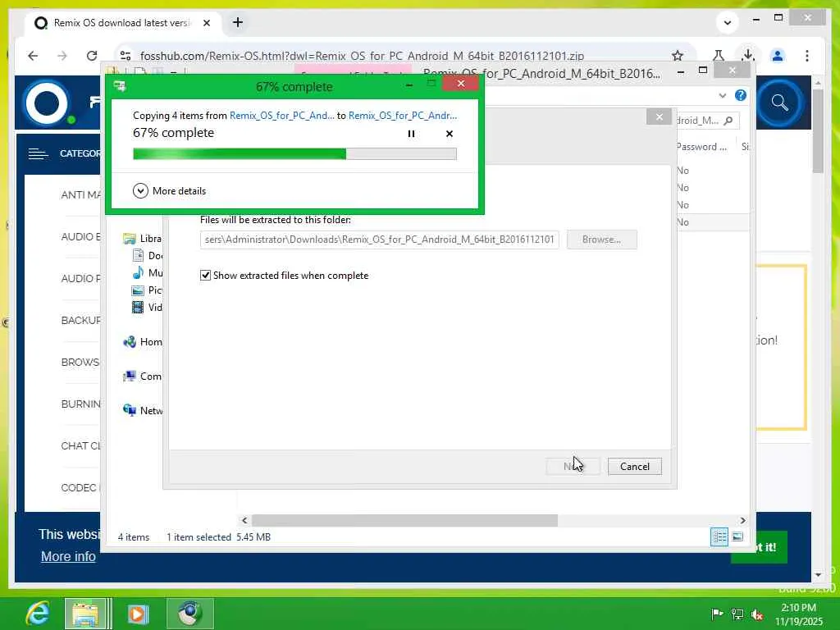Screen dimensions: 840x630
Task: Go back in Chrome
Action: click(33, 56)
